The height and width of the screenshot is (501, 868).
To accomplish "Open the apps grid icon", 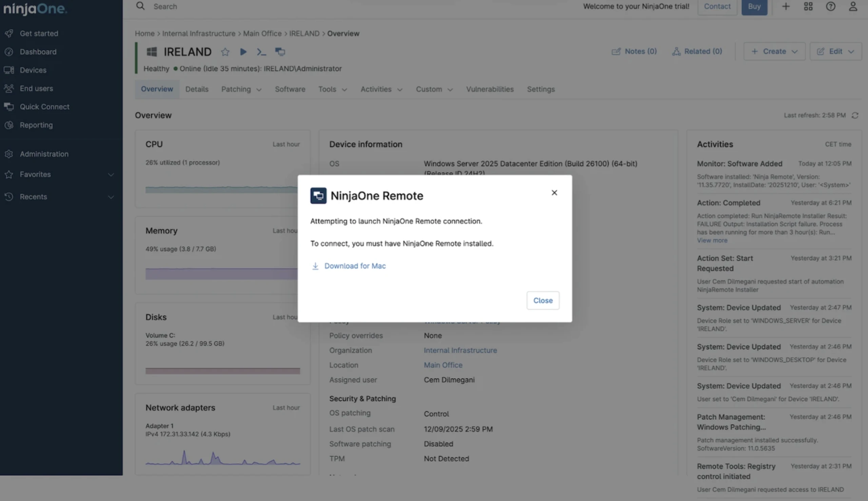I will (x=808, y=6).
